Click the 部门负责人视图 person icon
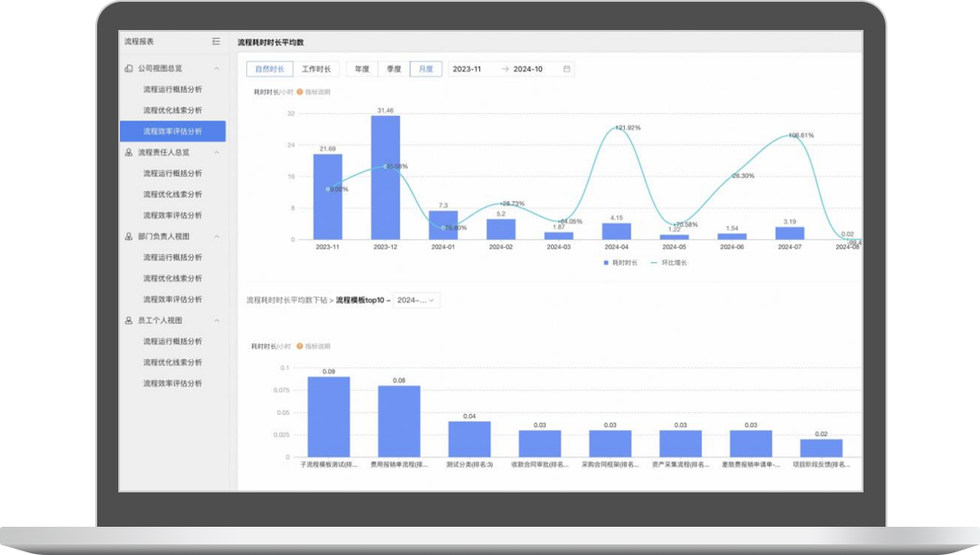This screenshot has width=980, height=555. (129, 236)
